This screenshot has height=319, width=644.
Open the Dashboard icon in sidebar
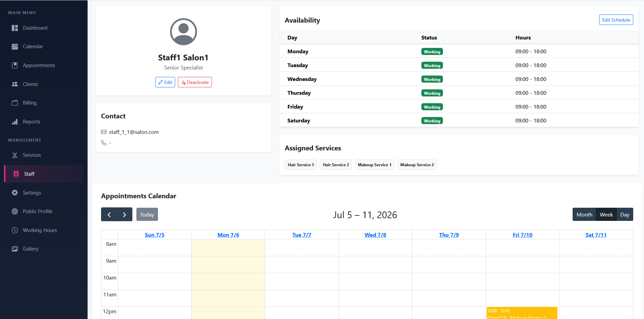pyautogui.click(x=15, y=28)
